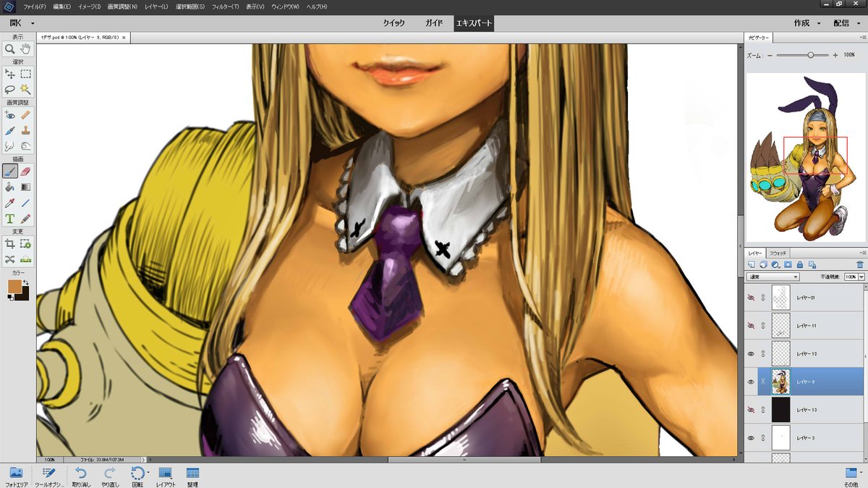The image size is (868, 488).
Task: Select the Clone Stamp tool
Action: pyautogui.click(x=26, y=131)
